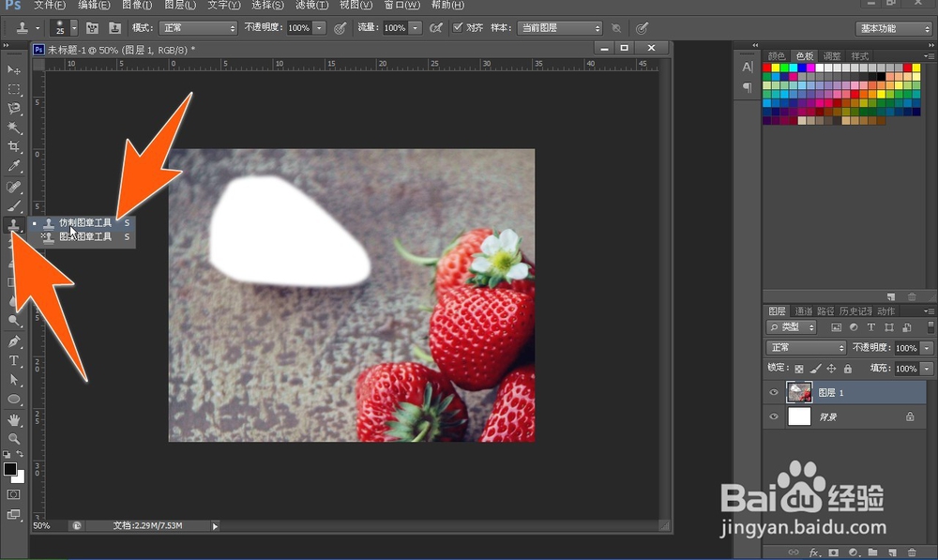The width and height of the screenshot is (938, 560).
Task: Click the link layers icon
Action: click(794, 552)
